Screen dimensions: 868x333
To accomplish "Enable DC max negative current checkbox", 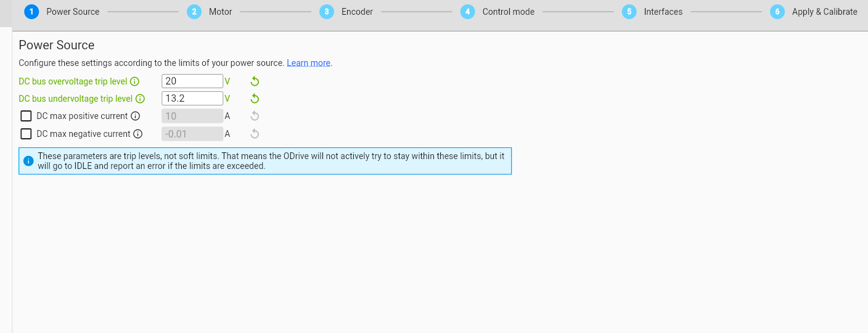I will pos(26,134).
